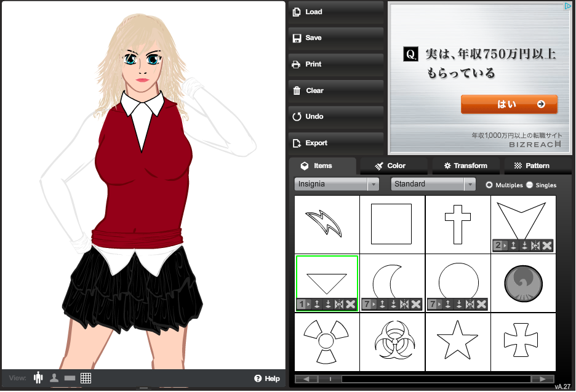Move the circle insignia layer up
Viewport: 576px width, 392px height.
click(449, 304)
